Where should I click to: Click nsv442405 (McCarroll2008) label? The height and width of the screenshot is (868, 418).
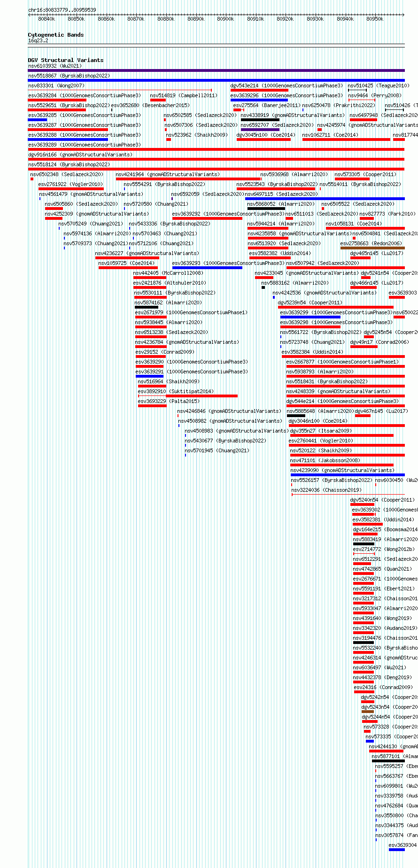[x=168, y=273]
